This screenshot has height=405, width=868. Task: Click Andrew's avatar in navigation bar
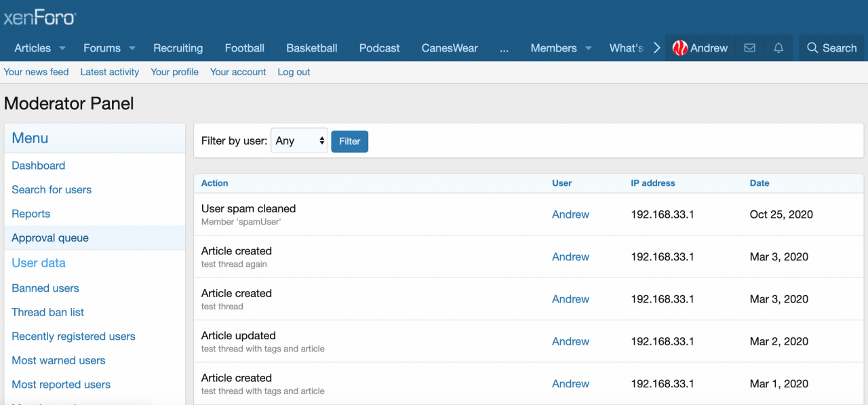(x=679, y=48)
